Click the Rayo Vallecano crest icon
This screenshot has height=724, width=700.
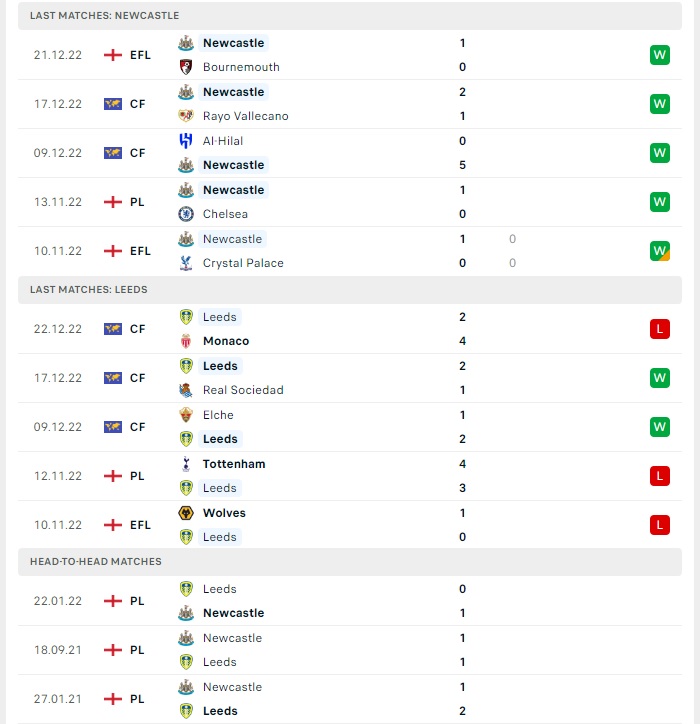(186, 116)
